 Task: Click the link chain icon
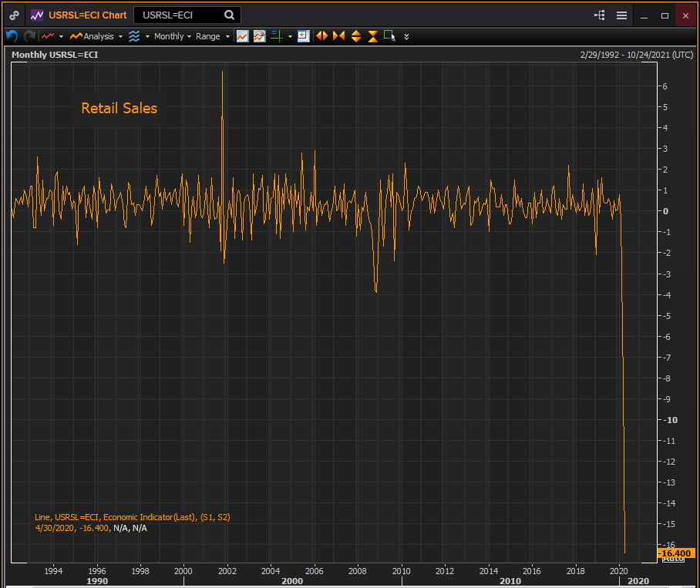[x=14, y=15]
